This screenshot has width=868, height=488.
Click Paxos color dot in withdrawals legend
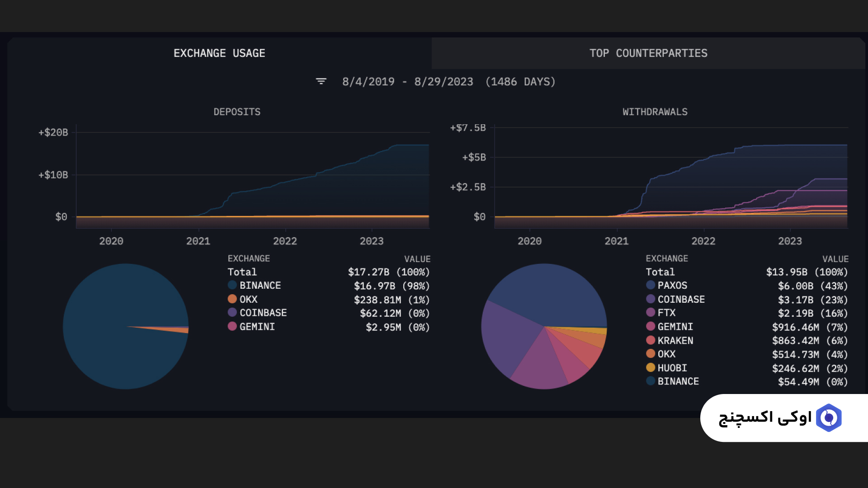651,285
